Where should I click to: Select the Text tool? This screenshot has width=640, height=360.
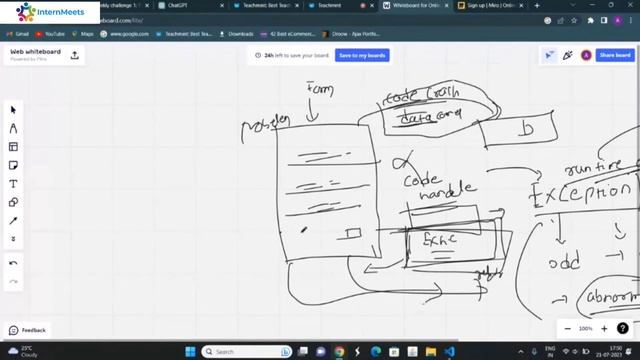click(x=13, y=184)
